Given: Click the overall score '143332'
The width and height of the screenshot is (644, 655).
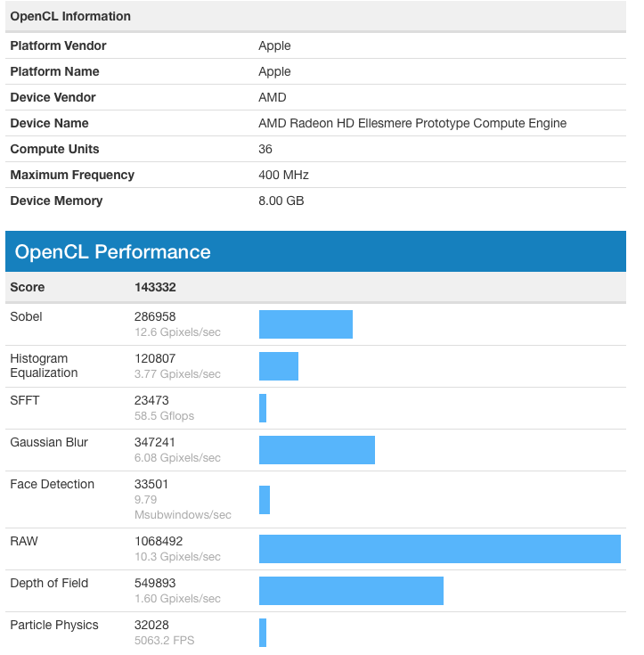Looking at the screenshot, I should click(155, 287).
